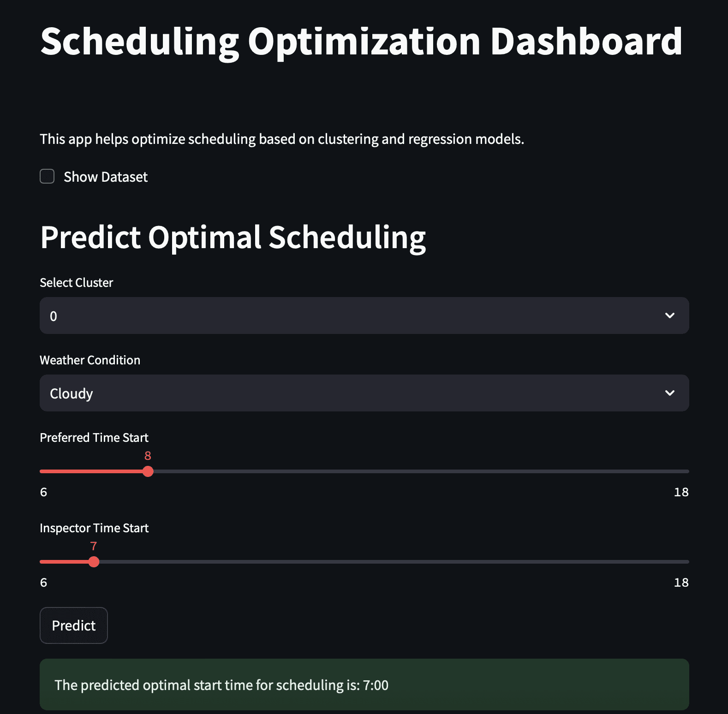Click the Weather Condition chevron arrow
The image size is (728, 714).
point(670,393)
